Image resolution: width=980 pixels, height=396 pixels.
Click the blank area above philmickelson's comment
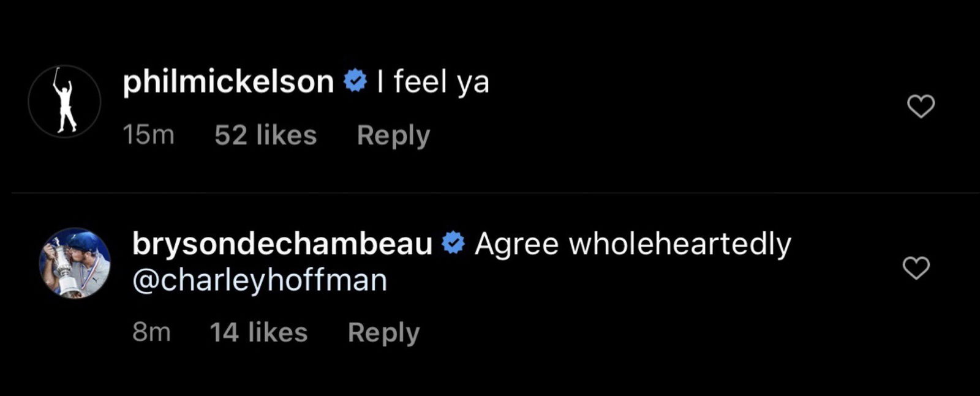(x=490, y=28)
